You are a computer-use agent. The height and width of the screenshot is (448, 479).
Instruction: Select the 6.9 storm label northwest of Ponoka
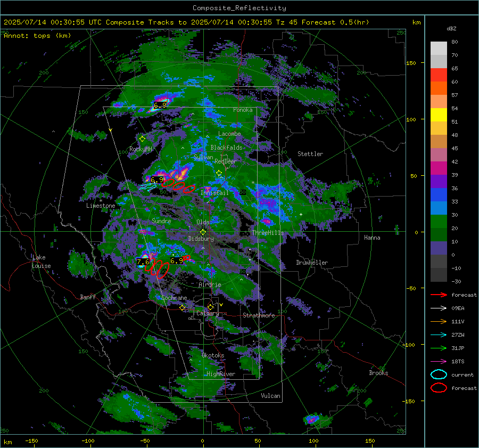click(160, 105)
